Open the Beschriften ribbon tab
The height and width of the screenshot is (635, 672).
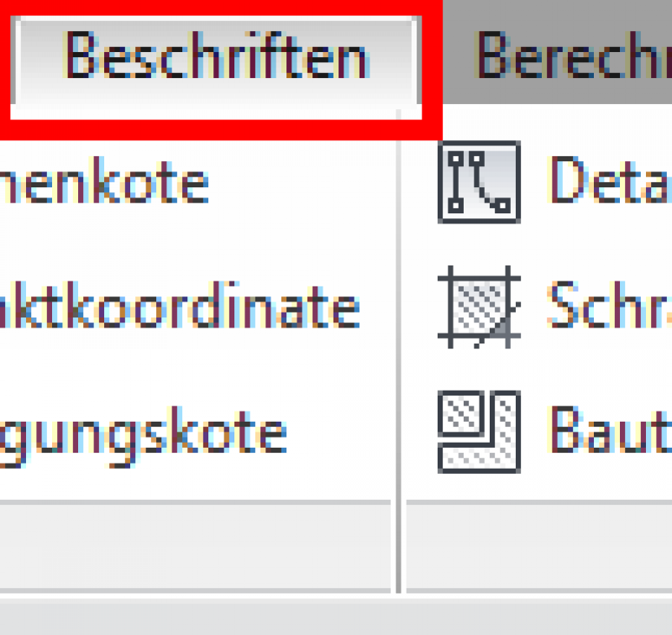216,60
